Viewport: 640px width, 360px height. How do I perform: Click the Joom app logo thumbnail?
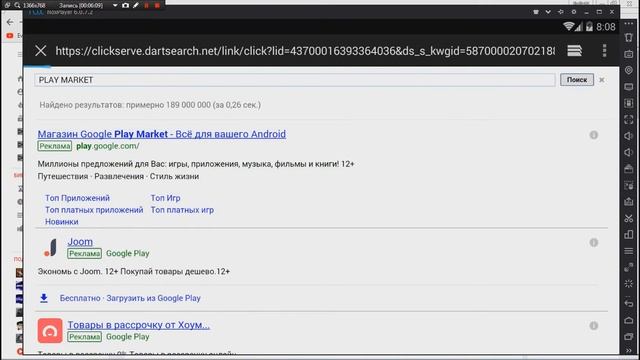[51, 247]
